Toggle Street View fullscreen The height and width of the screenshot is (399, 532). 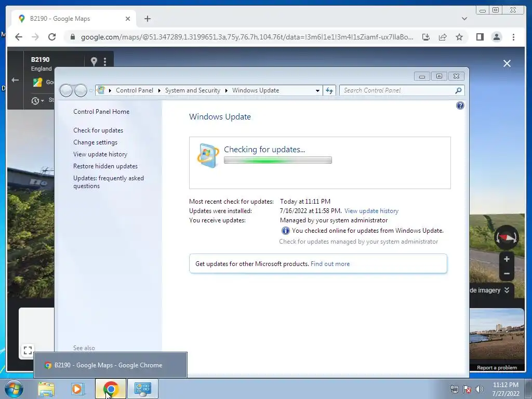(x=28, y=350)
